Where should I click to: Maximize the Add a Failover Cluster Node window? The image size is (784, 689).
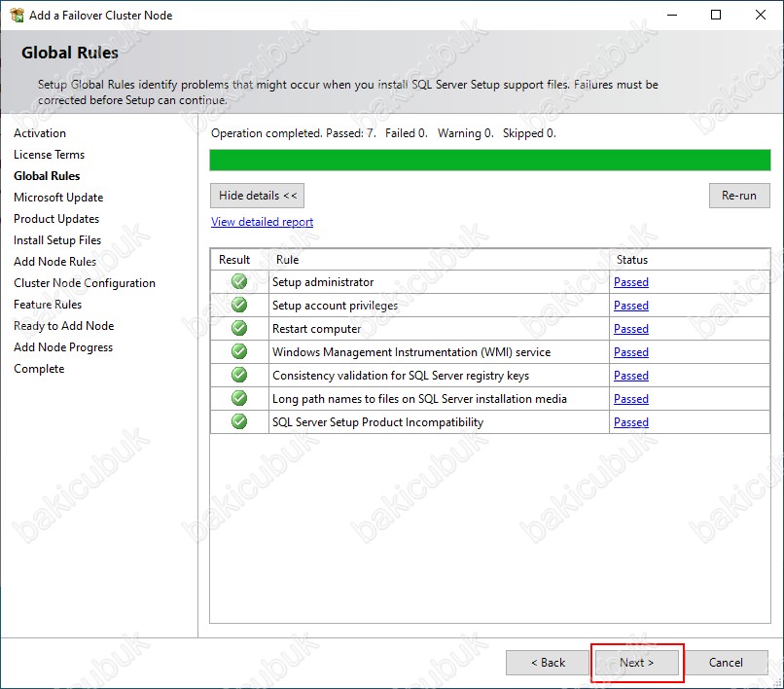716,15
